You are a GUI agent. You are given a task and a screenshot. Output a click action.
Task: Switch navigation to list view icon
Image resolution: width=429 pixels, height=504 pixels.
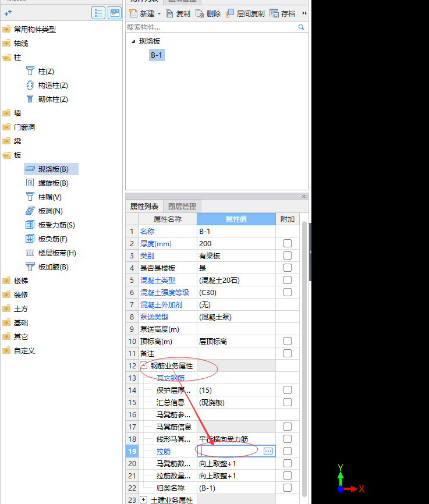(x=98, y=13)
